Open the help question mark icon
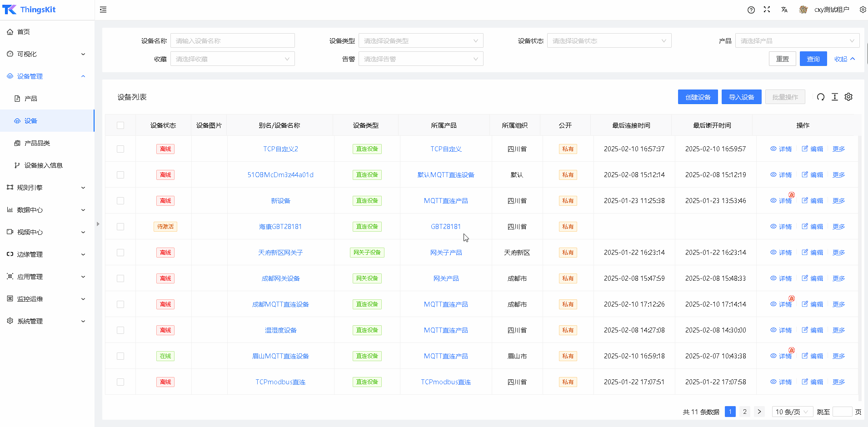The image size is (868, 427). (751, 10)
